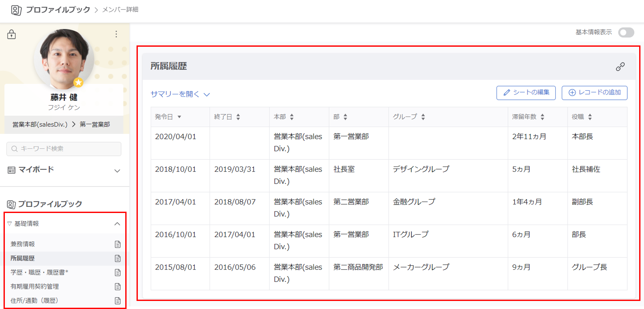Click the 2018/10/01 record date

[175, 169]
